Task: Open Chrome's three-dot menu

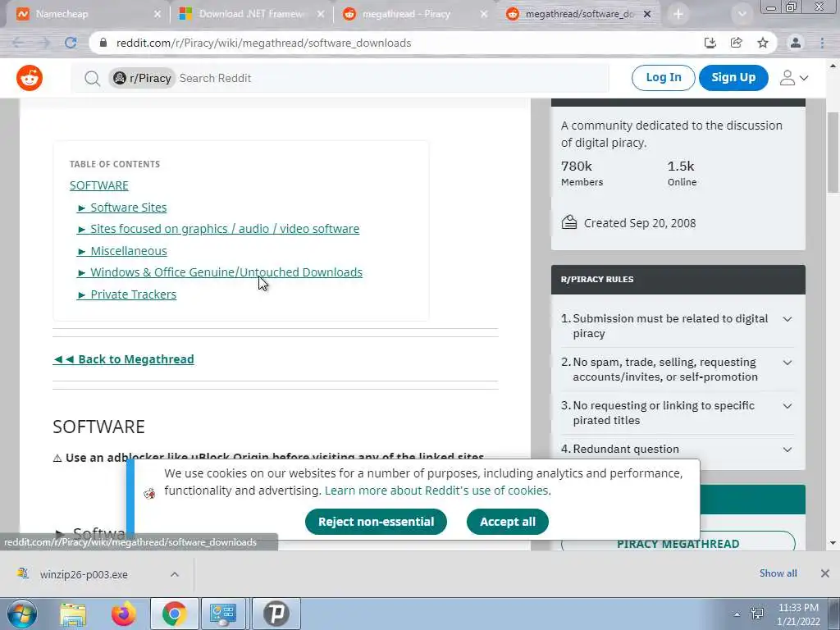Action: 822,43
